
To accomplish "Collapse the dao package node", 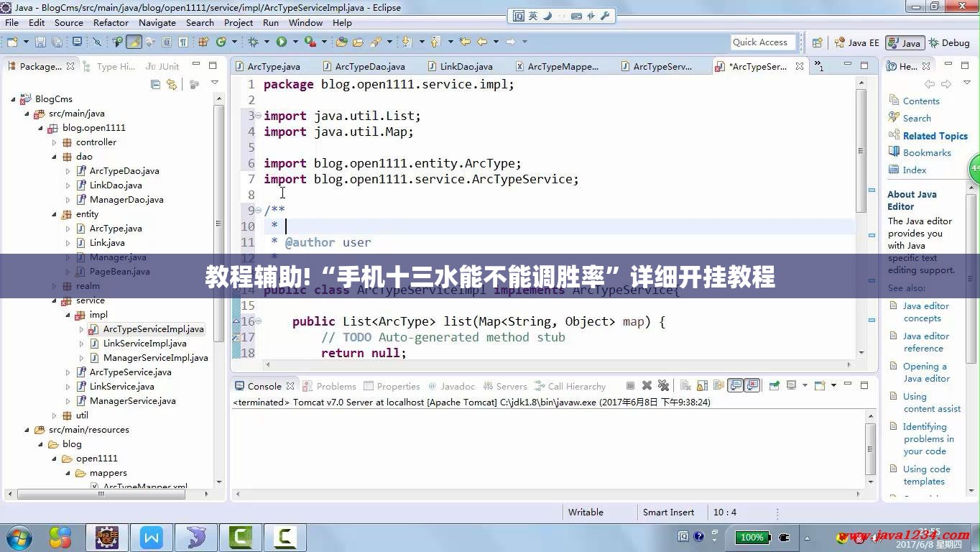I will click(x=54, y=157).
